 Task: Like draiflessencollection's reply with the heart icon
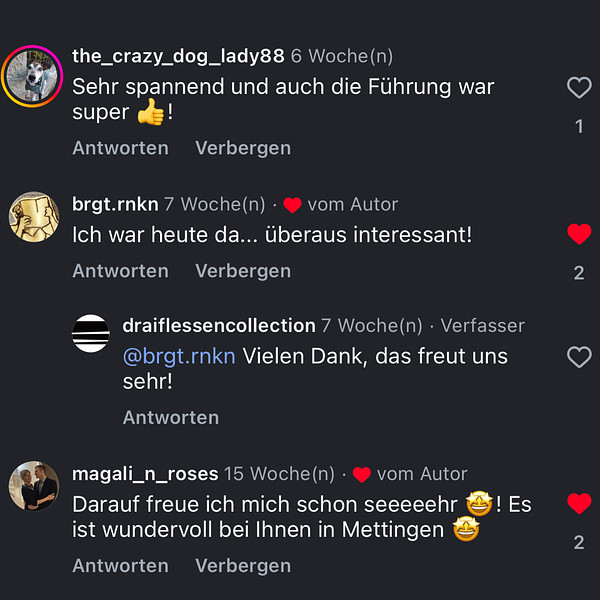(x=579, y=357)
